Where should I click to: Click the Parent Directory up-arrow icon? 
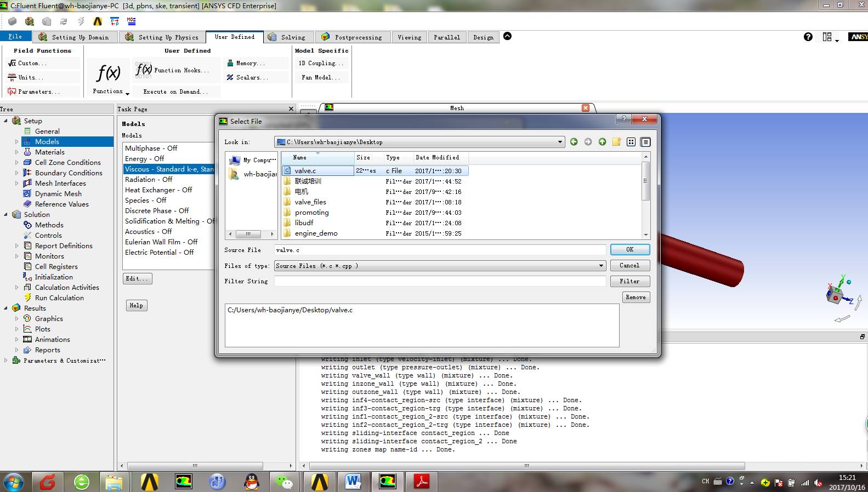(602, 142)
